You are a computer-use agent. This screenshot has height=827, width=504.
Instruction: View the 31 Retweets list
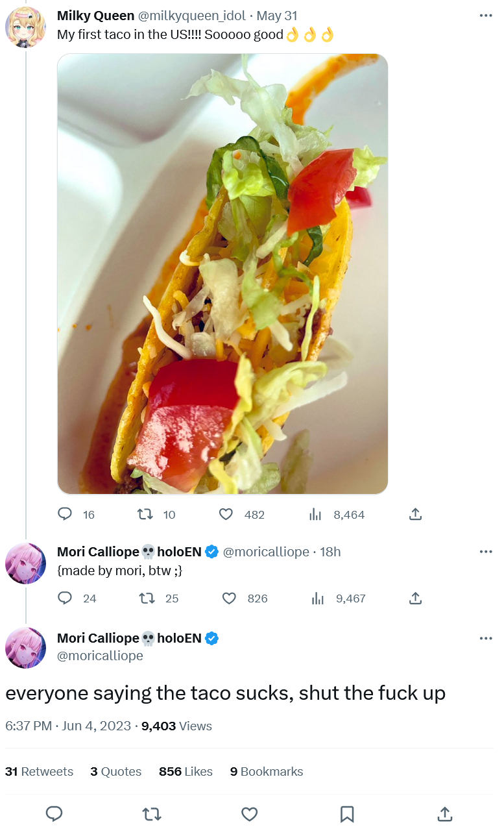pos(39,771)
